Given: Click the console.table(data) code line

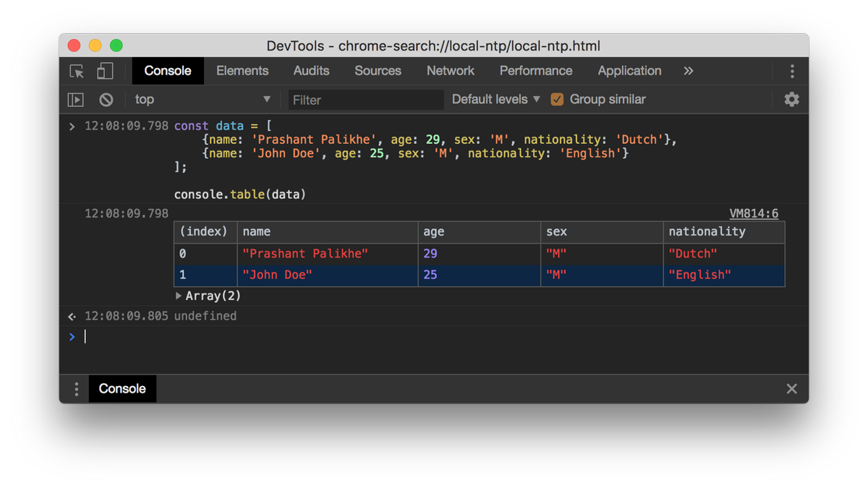Looking at the screenshot, I should (240, 194).
